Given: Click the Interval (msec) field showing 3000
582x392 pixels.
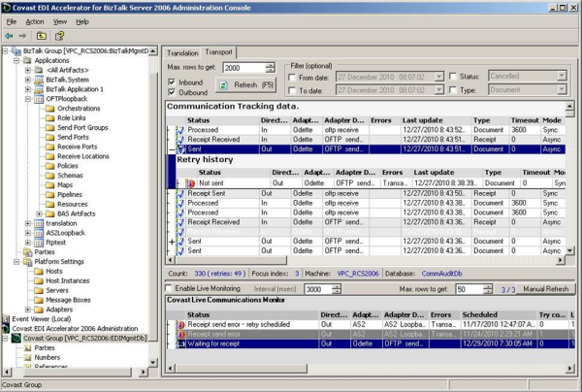Looking at the screenshot, I should pyautogui.click(x=318, y=289).
